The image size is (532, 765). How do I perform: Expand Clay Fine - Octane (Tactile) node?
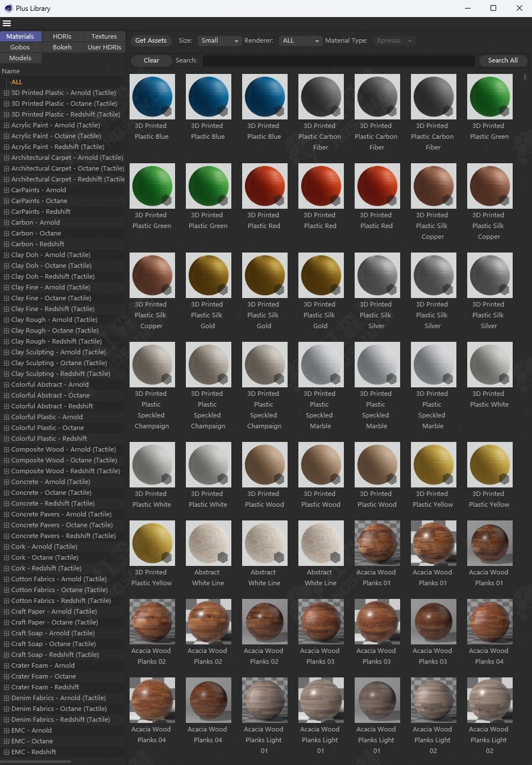click(6, 298)
